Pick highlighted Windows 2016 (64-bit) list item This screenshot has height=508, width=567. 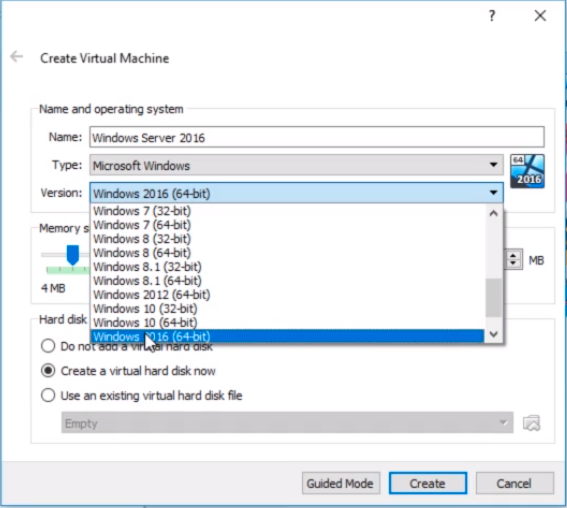pyautogui.click(x=287, y=336)
